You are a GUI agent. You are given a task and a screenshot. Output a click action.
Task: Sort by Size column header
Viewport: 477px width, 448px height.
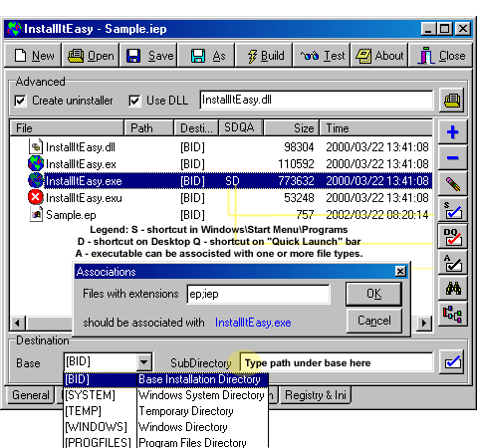292,127
